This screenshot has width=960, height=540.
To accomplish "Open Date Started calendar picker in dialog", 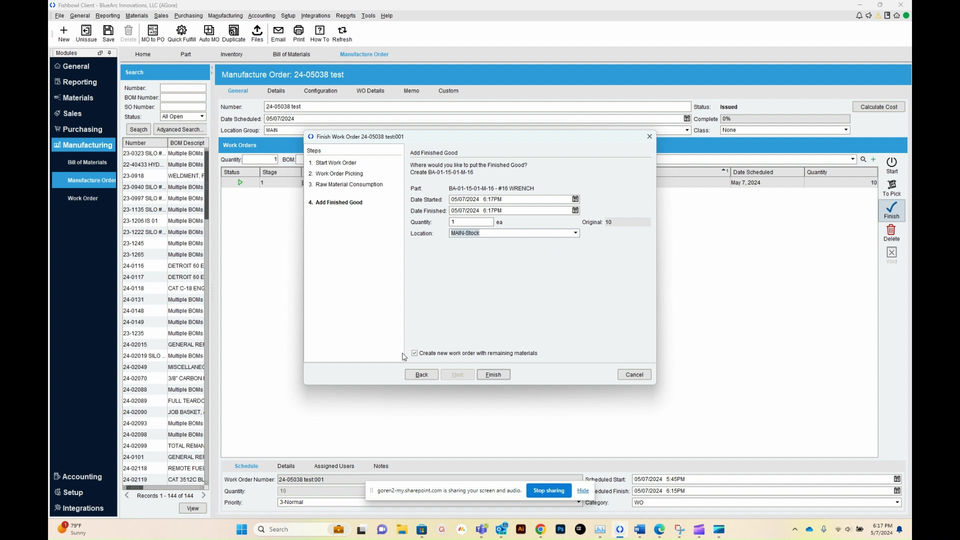I will (575, 199).
